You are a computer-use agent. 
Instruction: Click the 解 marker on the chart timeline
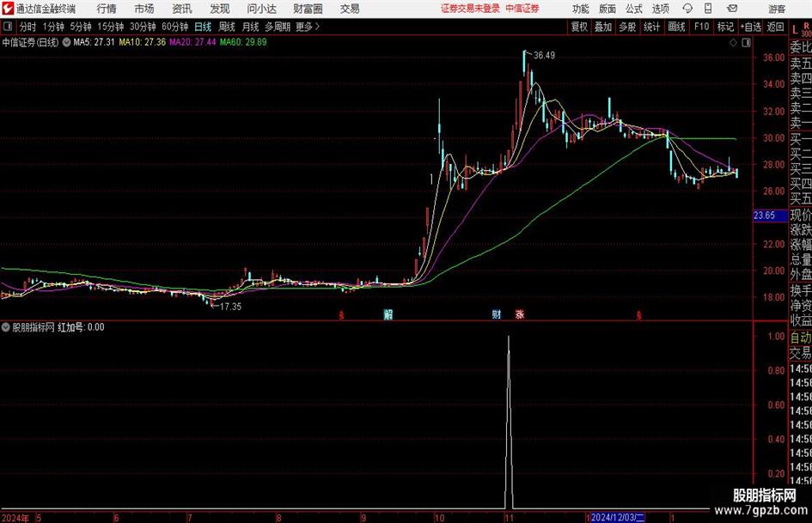click(388, 314)
